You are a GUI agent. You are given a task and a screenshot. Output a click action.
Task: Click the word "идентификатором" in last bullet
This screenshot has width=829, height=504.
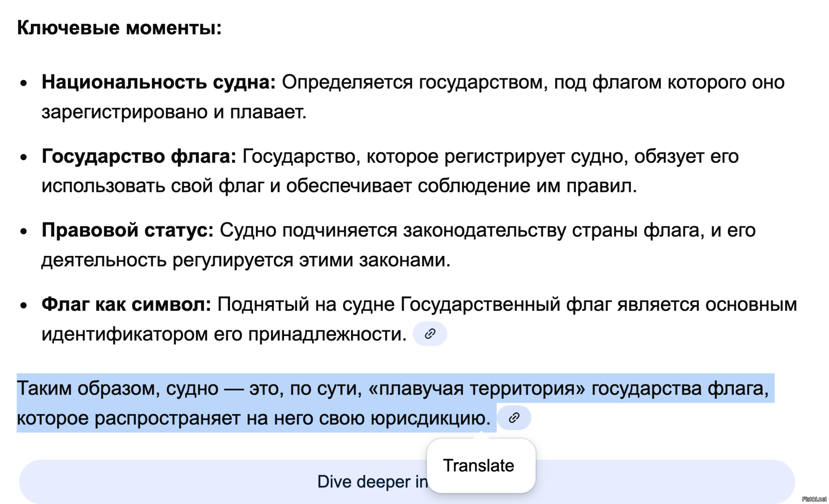[124, 334]
